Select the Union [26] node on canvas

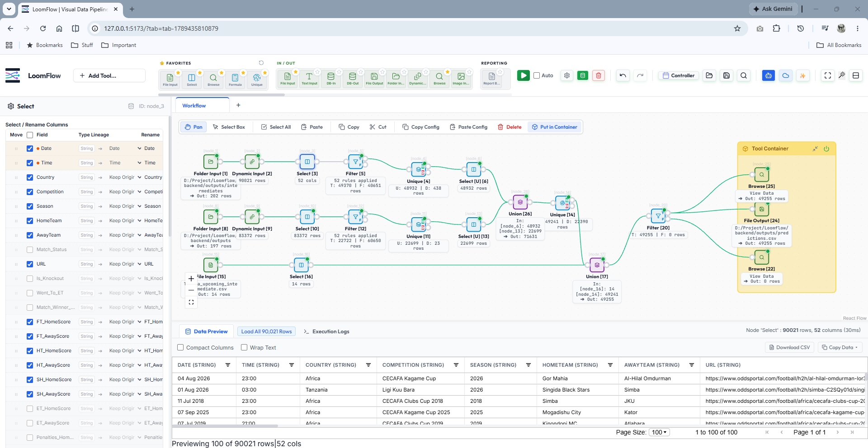(x=520, y=202)
